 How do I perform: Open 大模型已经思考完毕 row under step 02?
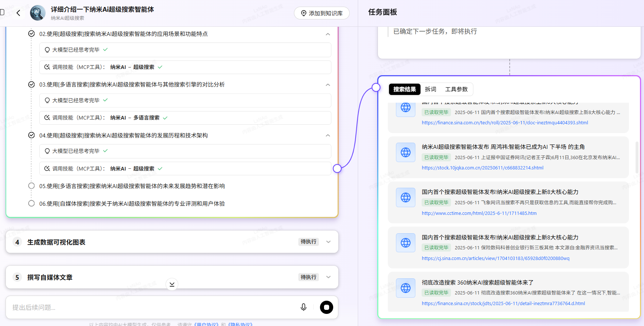point(185,50)
